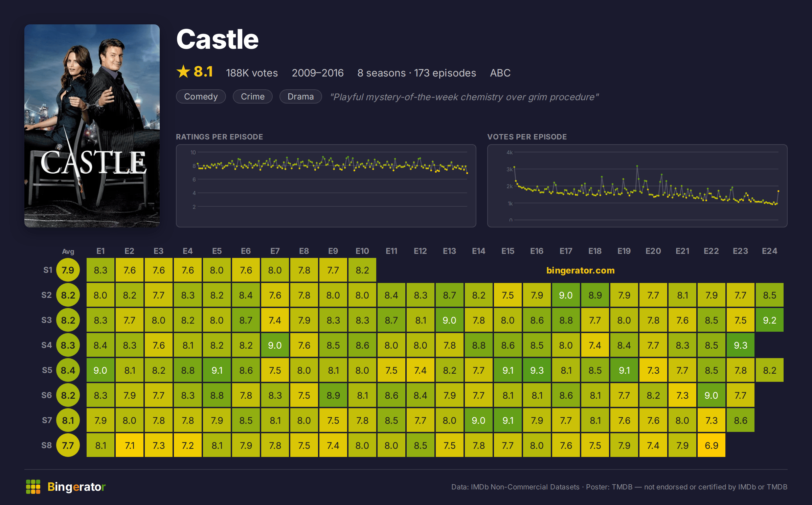This screenshot has width=812, height=505.
Task: Select the S8 E22 cell rated 6.9
Action: pyautogui.click(x=711, y=445)
